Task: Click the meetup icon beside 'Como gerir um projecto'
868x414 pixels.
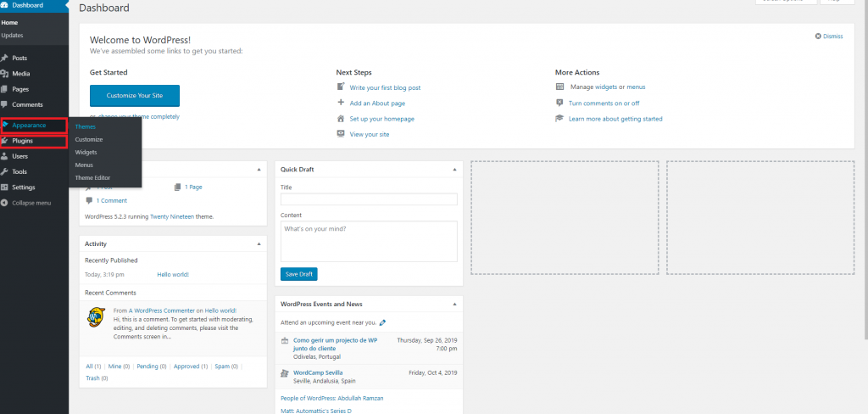Action: coord(285,340)
